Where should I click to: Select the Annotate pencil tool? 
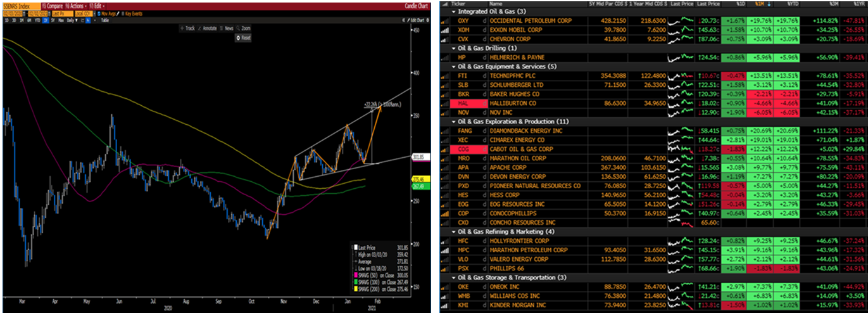click(207, 28)
